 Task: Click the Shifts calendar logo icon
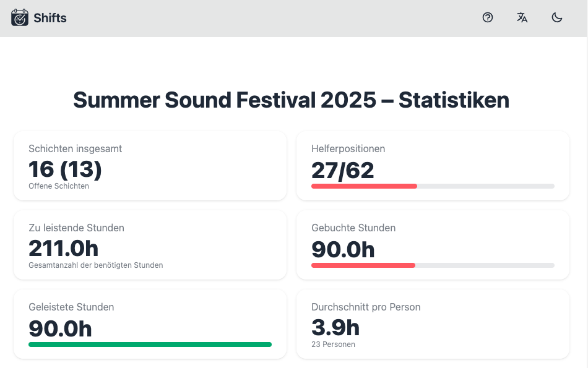pyautogui.click(x=20, y=18)
